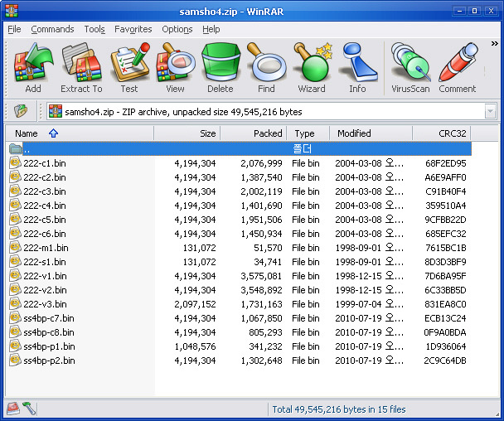Sort by Name column header
The height and width of the screenshot is (421, 504).
pyautogui.click(x=80, y=133)
